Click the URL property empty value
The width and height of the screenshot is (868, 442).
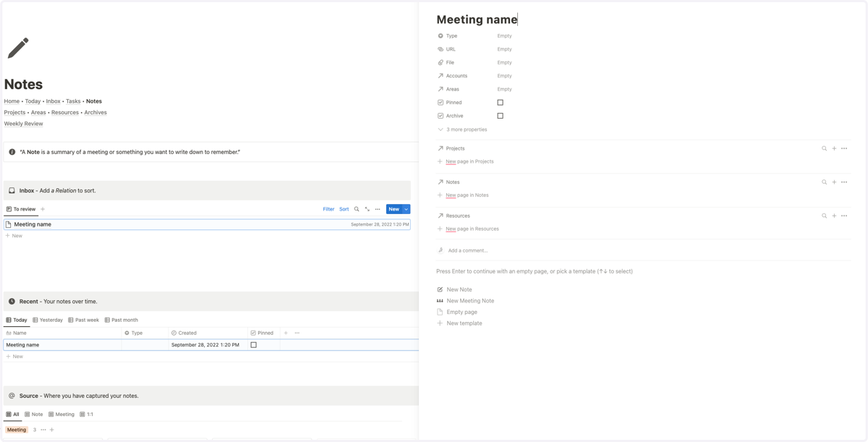[x=504, y=49]
